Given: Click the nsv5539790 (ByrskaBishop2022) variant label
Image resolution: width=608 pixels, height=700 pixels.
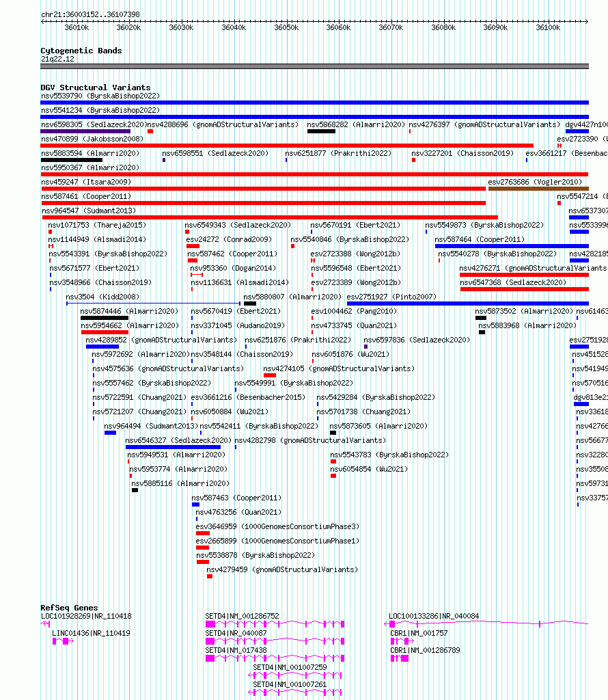Looking at the screenshot, I should point(100,96).
